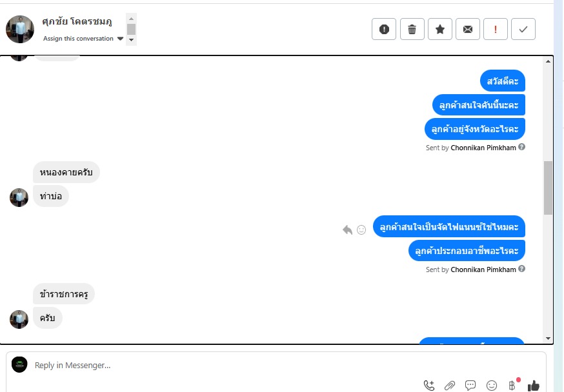Open emoji picker in reply bar
Screen dimensions: 564x392
click(x=491, y=386)
